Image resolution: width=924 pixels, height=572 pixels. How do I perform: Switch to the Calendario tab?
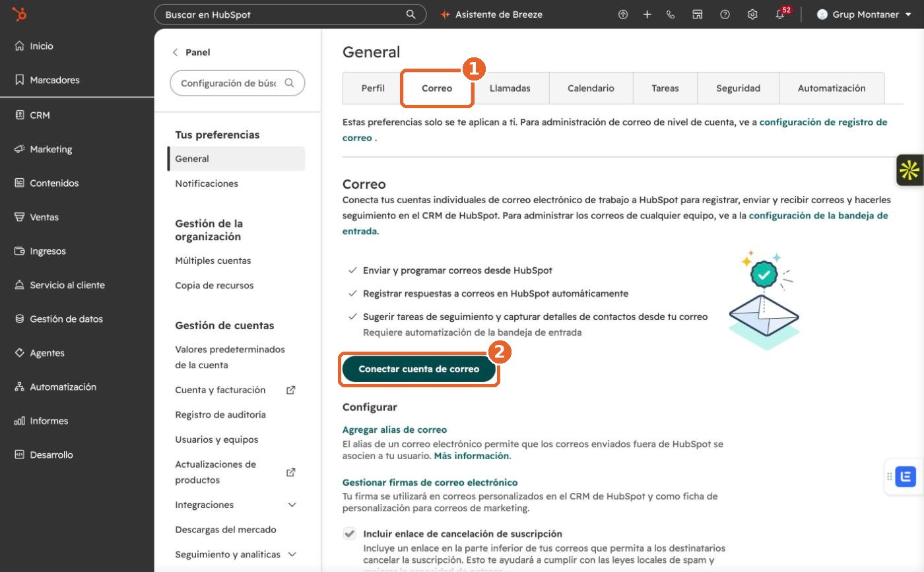click(x=591, y=88)
